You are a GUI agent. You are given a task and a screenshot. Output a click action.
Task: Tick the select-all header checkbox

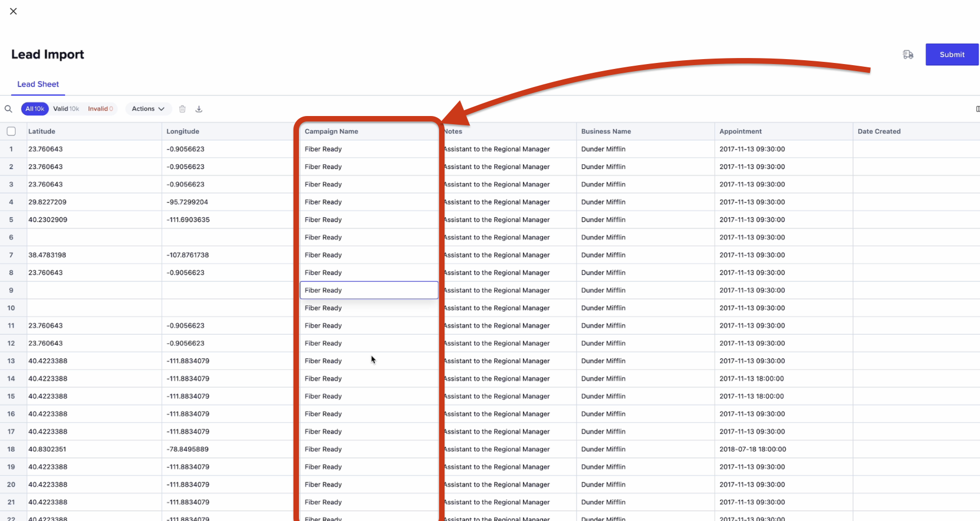[11, 131]
